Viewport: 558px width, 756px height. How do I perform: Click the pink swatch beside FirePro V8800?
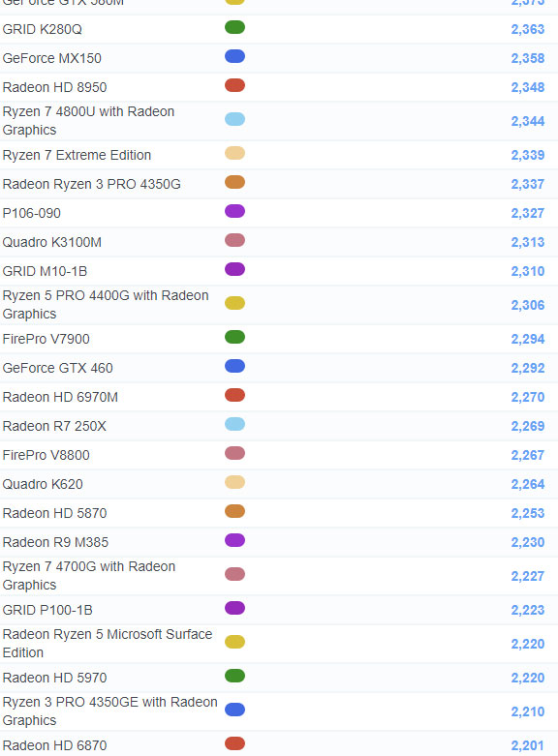[x=234, y=453]
